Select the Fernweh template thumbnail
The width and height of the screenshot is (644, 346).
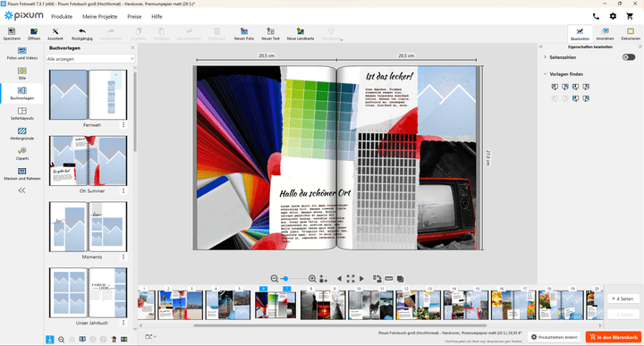[88, 95]
